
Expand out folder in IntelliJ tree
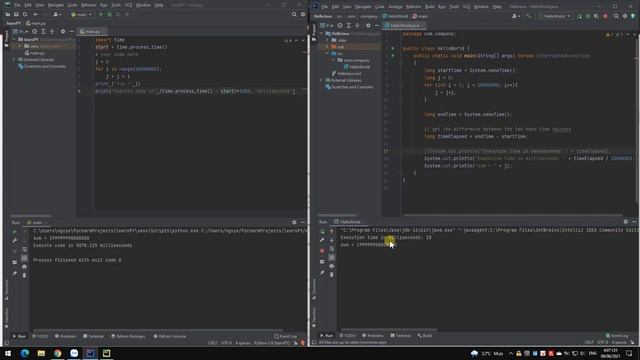pos(327,47)
